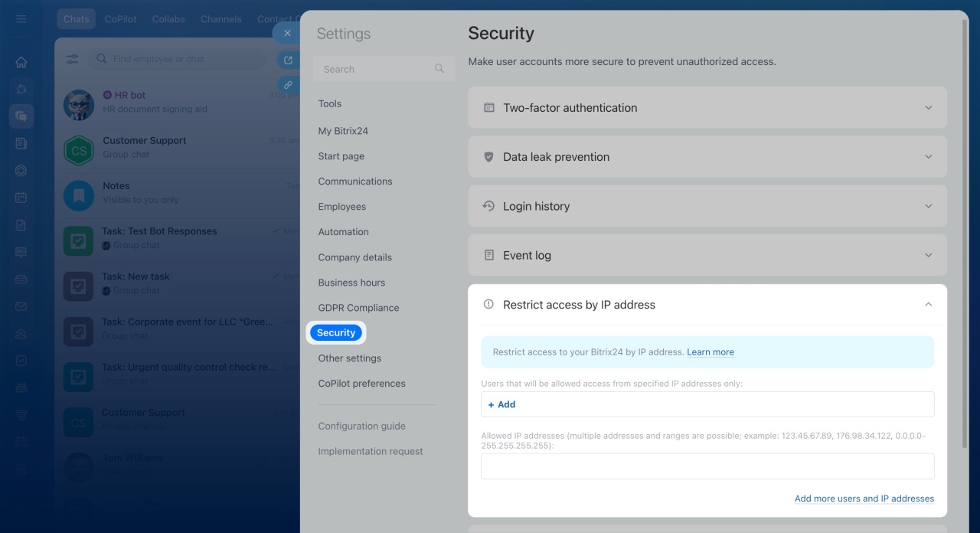Open settings panel in new window icon
980x533 pixels.
tap(288, 60)
